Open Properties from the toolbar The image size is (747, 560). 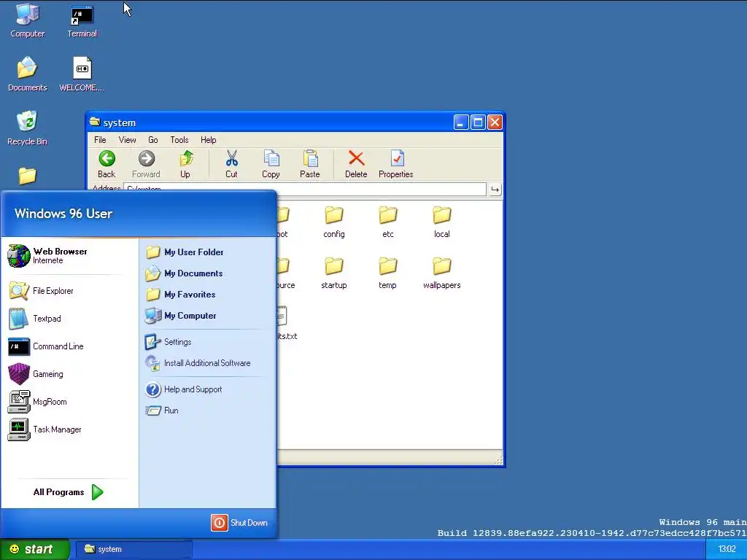point(396,164)
